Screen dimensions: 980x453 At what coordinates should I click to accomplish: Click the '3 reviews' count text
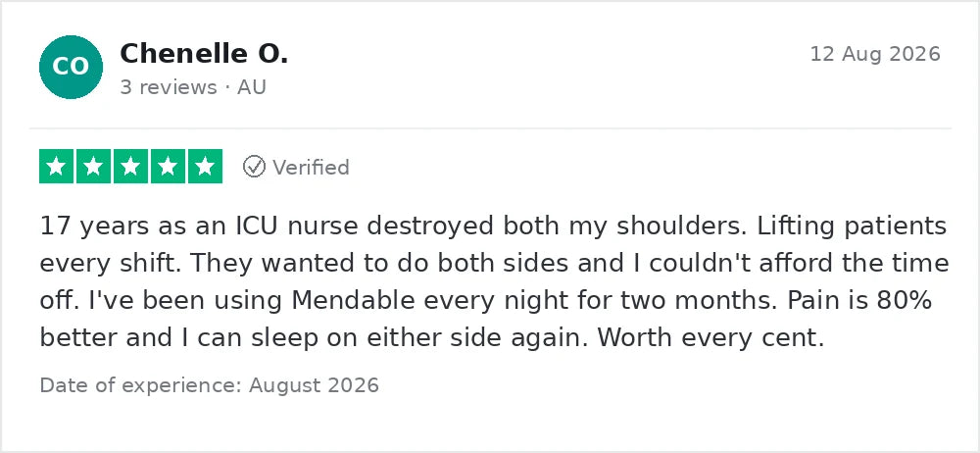coord(169,87)
